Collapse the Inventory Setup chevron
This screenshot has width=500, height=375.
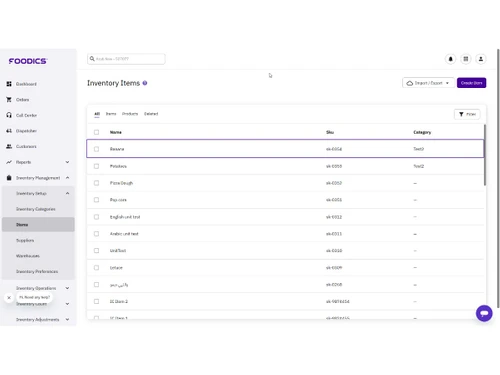(x=67, y=193)
